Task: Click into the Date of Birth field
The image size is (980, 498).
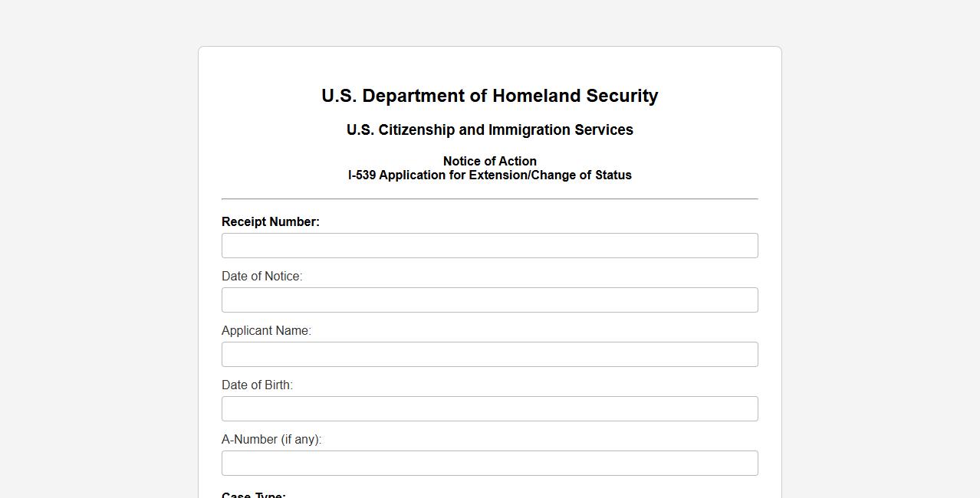Action: pyautogui.click(x=489, y=409)
